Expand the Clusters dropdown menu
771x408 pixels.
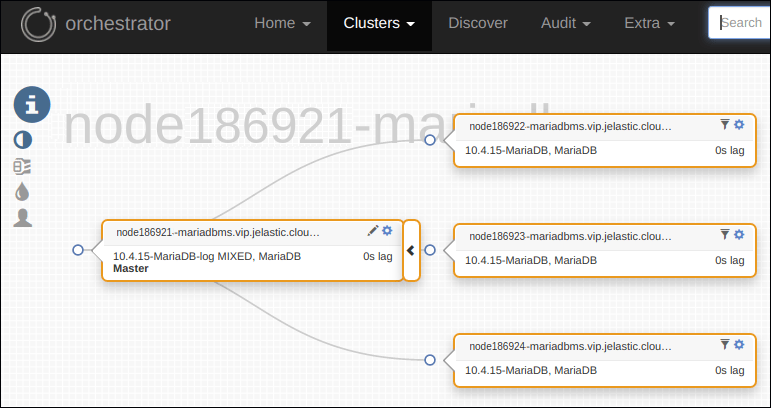pyautogui.click(x=379, y=24)
